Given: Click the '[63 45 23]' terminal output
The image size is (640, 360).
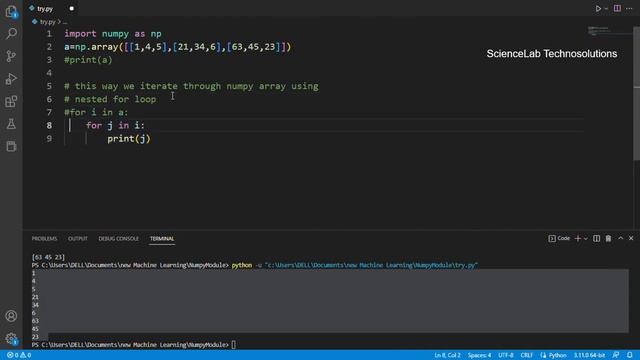Looking at the screenshot, I should pos(48,257).
